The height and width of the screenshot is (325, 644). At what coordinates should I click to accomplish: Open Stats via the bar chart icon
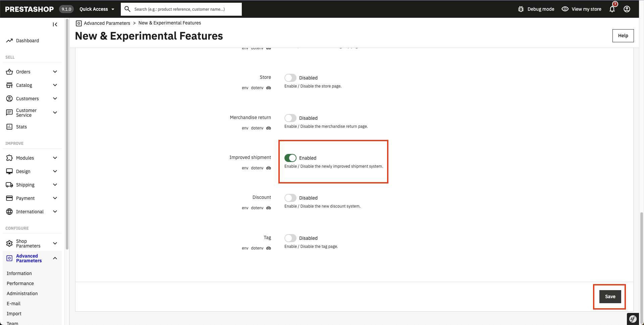pyautogui.click(x=9, y=126)
